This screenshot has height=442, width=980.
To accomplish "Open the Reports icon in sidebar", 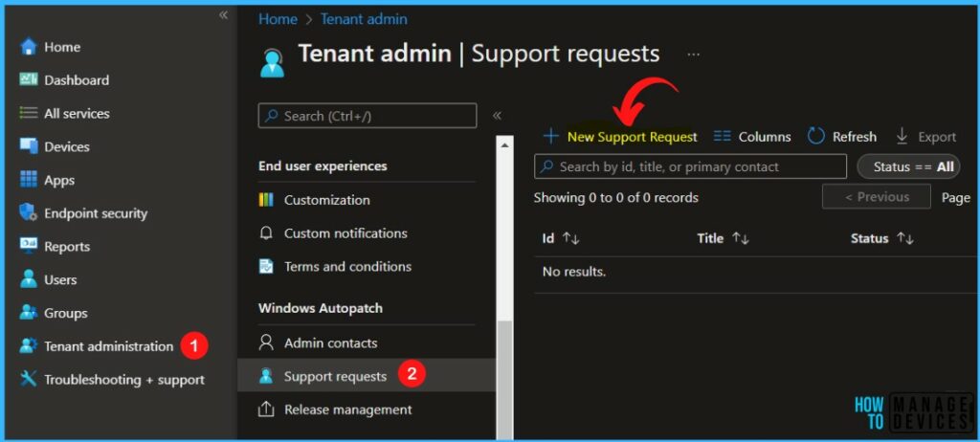I will pyautogui.click(x=29, y=246).
